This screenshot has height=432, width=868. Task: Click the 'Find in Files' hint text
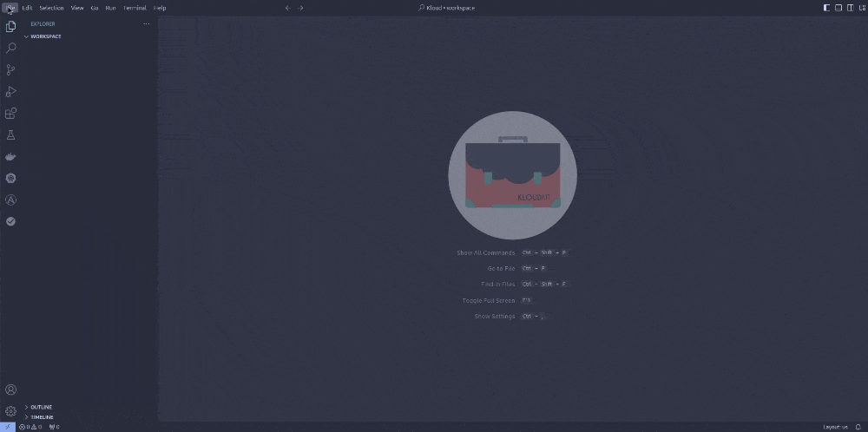click(x=497, y=285)
